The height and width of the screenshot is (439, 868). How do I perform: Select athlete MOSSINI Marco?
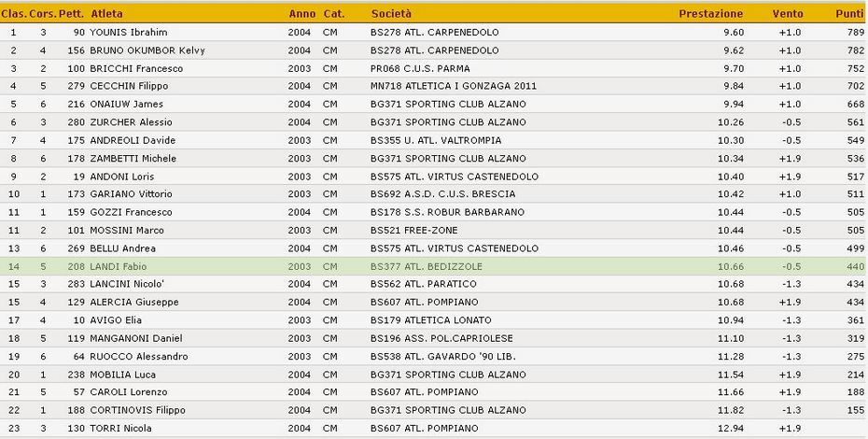(x=127, y=231)
